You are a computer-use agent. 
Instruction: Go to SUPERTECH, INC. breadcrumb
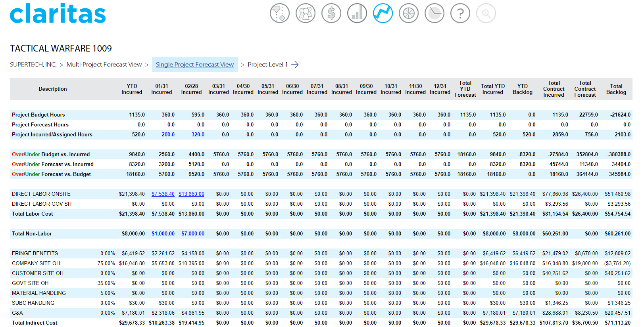point(33,65)
